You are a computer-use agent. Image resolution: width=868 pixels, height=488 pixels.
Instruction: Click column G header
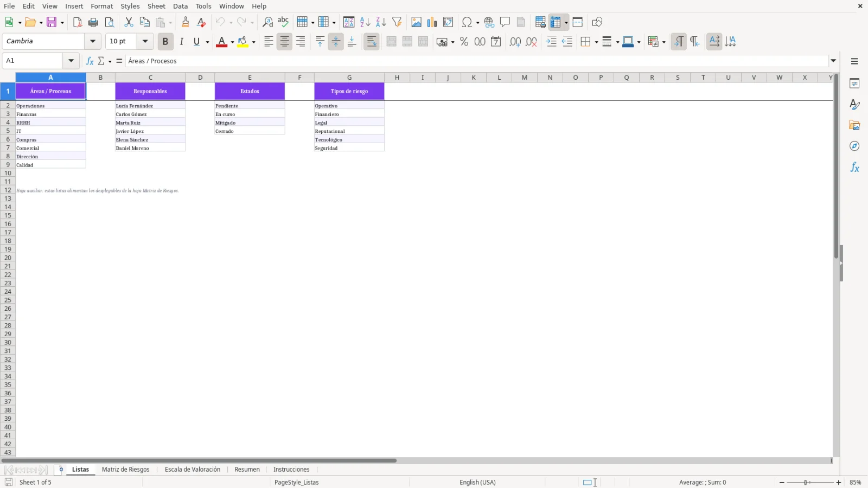pos(349,78)
